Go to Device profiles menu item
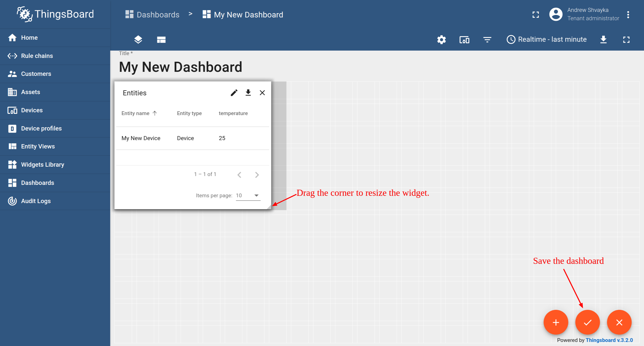Screen dimensions: 644x346 41,128
